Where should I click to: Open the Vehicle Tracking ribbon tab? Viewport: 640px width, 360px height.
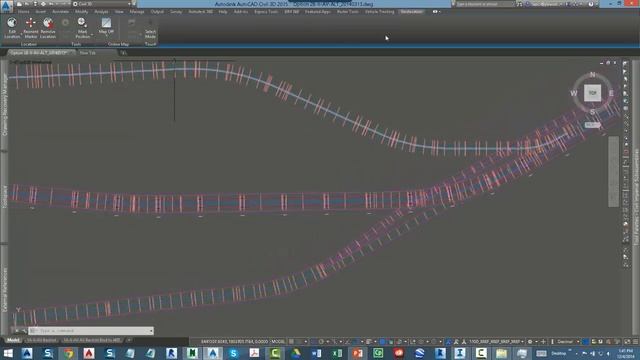click(x=380, y=12)
